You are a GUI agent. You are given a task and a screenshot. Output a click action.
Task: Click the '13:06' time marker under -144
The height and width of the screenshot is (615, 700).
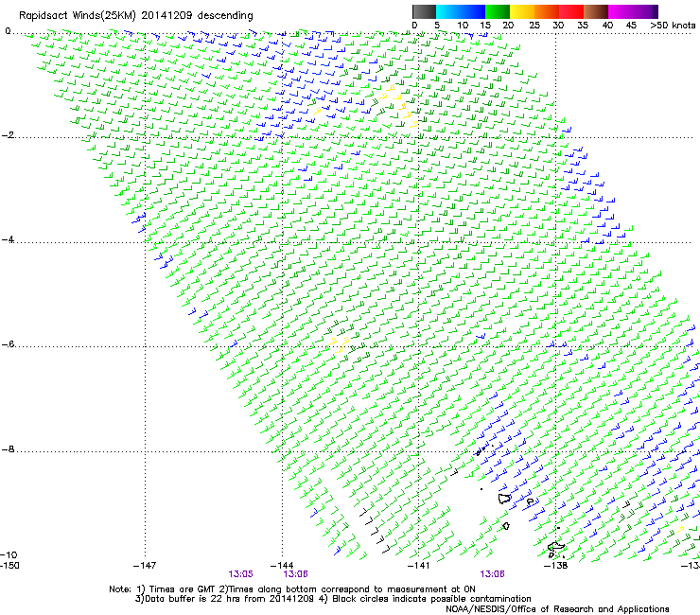(x=295, y=574)
